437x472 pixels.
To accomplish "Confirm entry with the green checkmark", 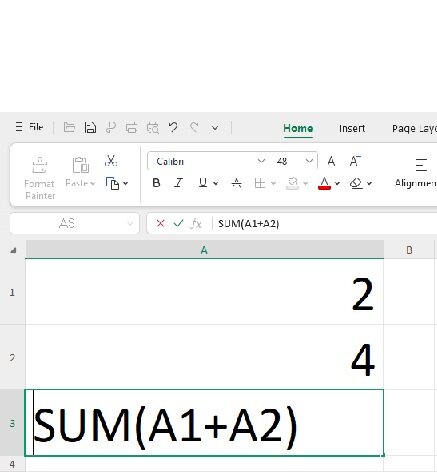I will pyautogui.click(x=178, y=223).
